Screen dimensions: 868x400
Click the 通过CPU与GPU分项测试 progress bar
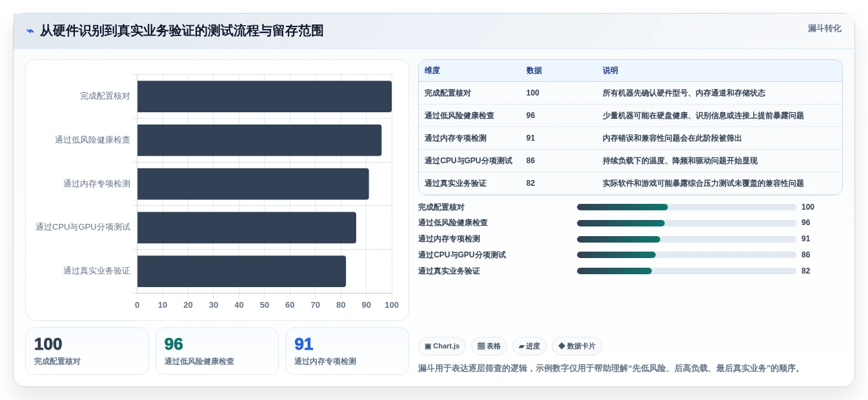pyautogui.click(x=687, y=255)
